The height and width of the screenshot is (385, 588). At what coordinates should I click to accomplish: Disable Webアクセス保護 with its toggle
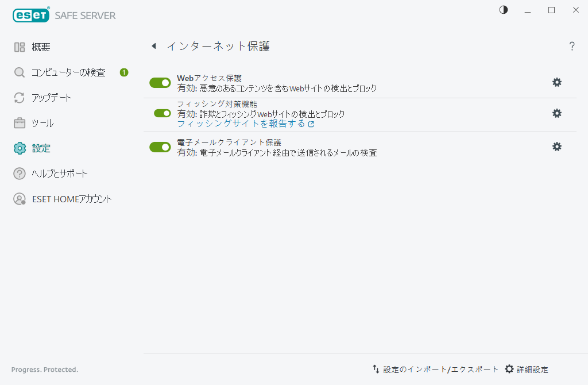point(160,82)
